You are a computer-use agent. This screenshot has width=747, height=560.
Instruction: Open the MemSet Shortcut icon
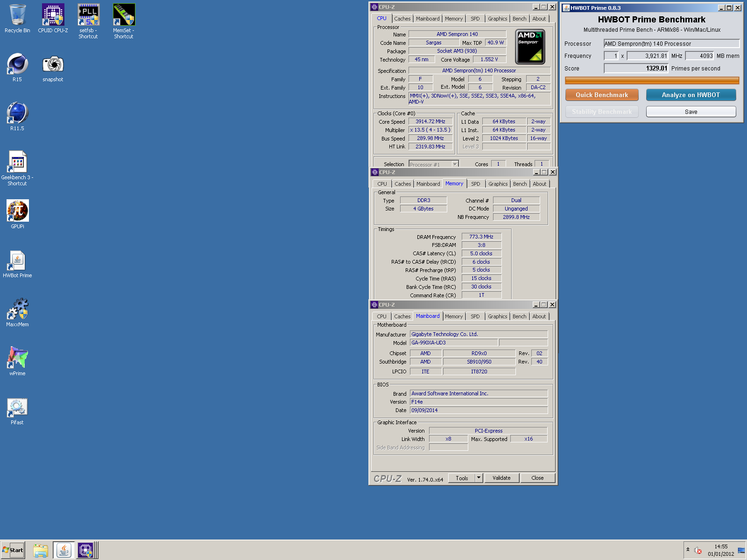(x=124, y=21)
